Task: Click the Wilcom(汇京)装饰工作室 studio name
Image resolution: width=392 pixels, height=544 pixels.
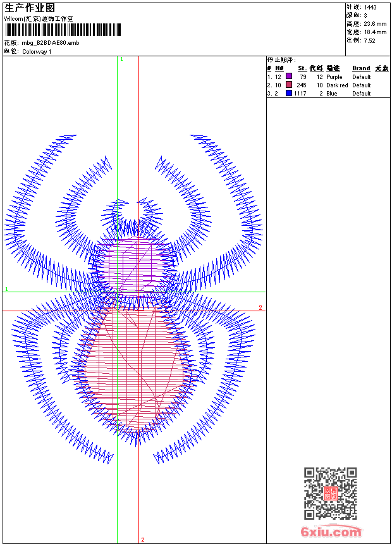Action: (x=39, y=19)
